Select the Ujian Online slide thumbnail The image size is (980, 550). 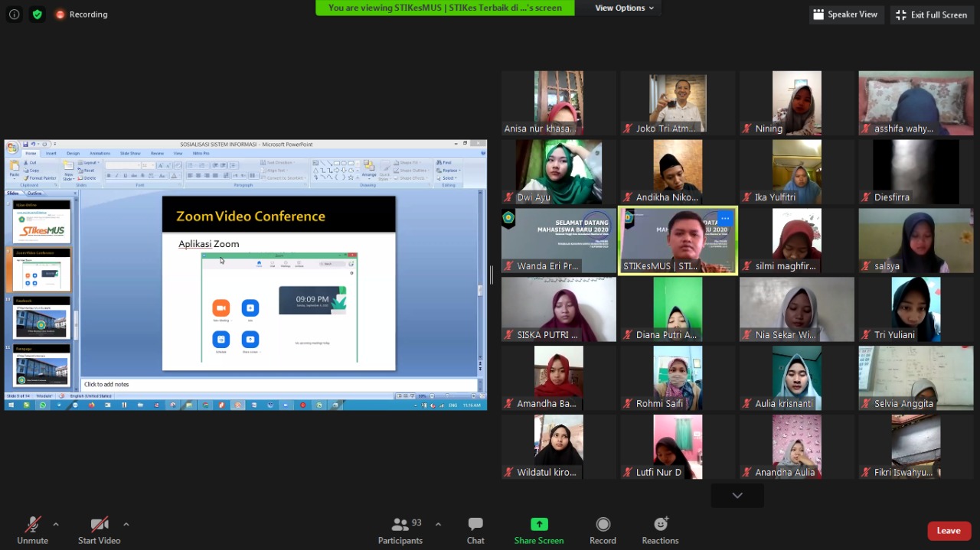point(41,222)
